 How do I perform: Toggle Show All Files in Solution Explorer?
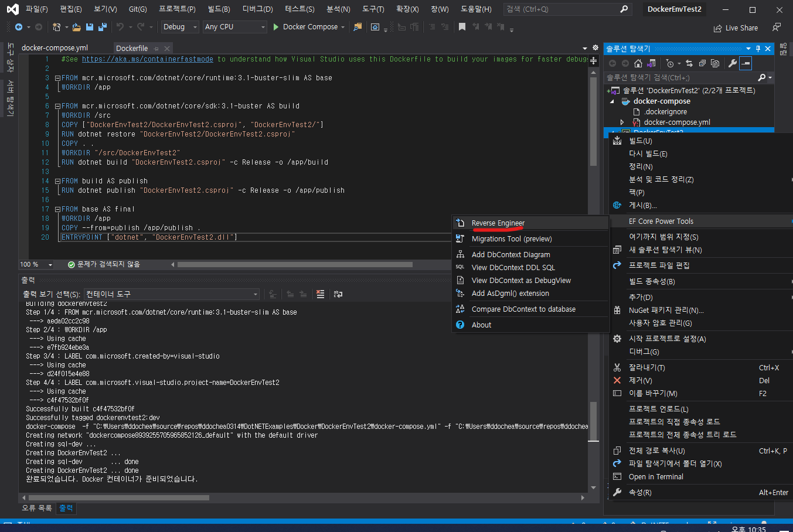coord(715,63)
